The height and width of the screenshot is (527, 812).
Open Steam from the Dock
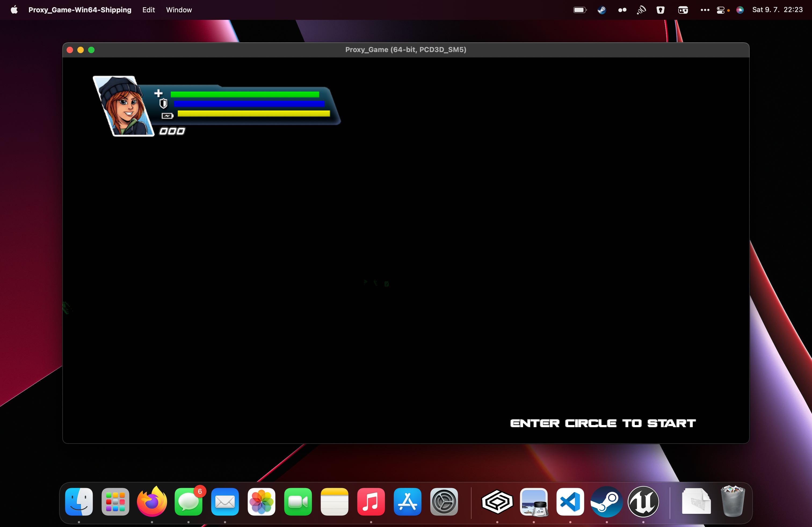click(607, 502)
